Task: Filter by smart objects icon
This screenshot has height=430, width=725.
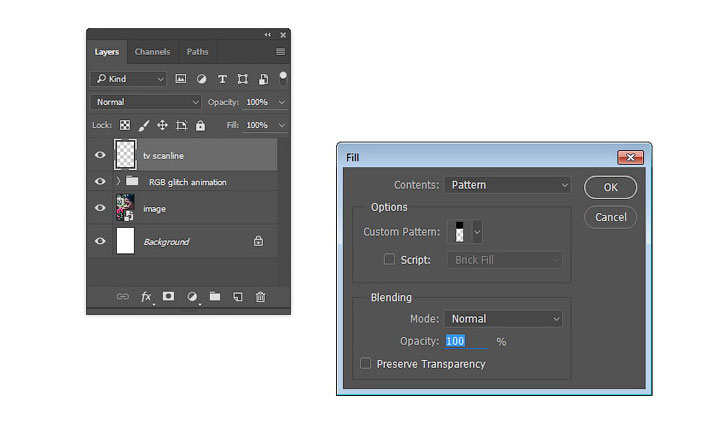Action: tap(263, 79)
